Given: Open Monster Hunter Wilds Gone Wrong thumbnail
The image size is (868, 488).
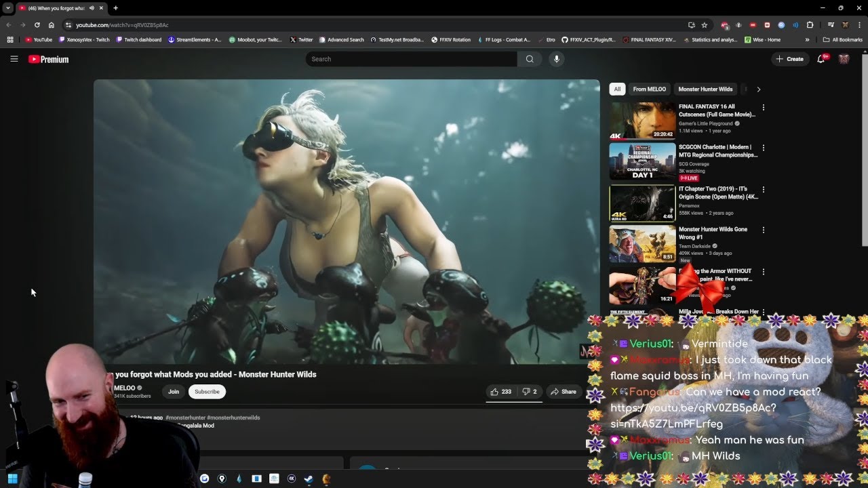Looking at the screenshot, I should (642, 244).
